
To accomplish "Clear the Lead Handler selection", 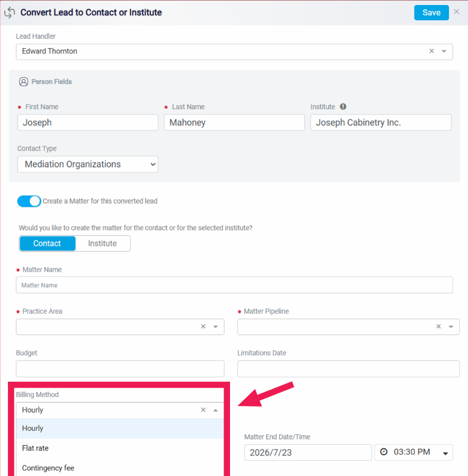I will (x=432, y=51).
